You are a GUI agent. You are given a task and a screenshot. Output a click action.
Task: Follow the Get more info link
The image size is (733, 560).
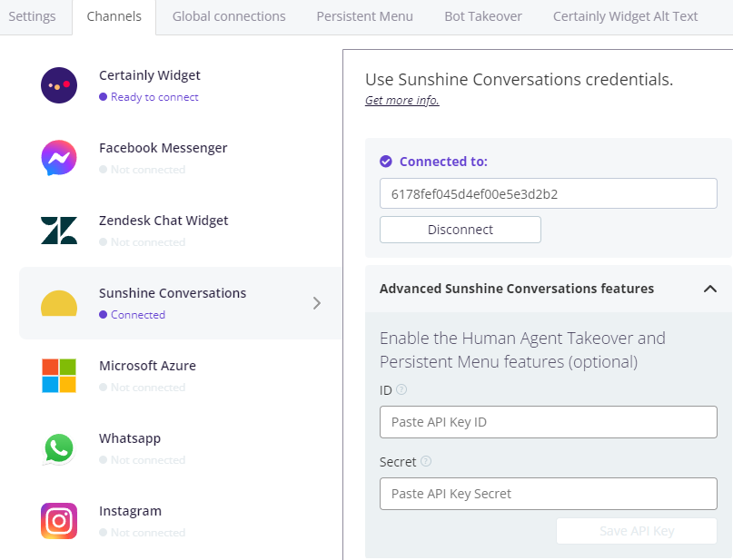point(402,101)
